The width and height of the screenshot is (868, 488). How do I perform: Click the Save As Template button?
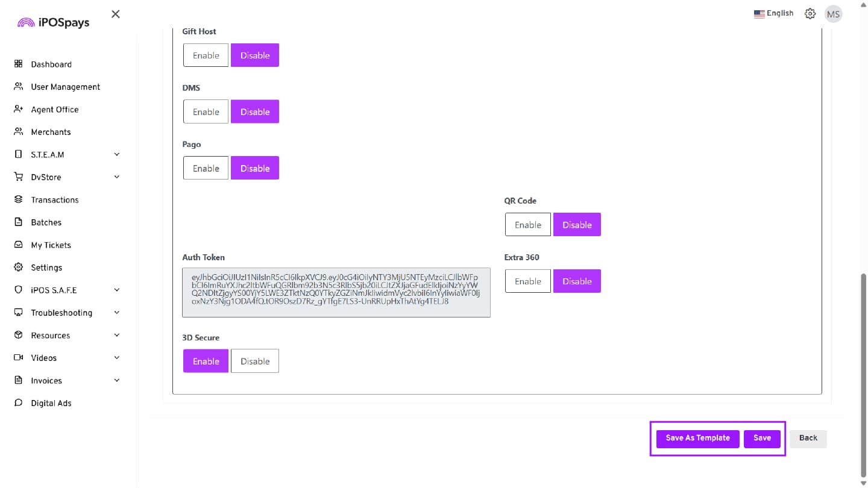(x=697, y=438)
